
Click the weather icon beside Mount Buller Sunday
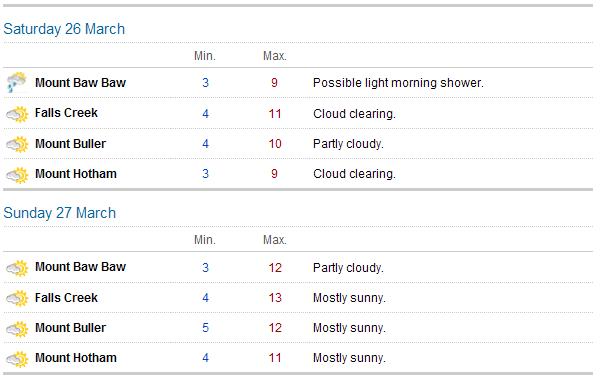[17, 329]
